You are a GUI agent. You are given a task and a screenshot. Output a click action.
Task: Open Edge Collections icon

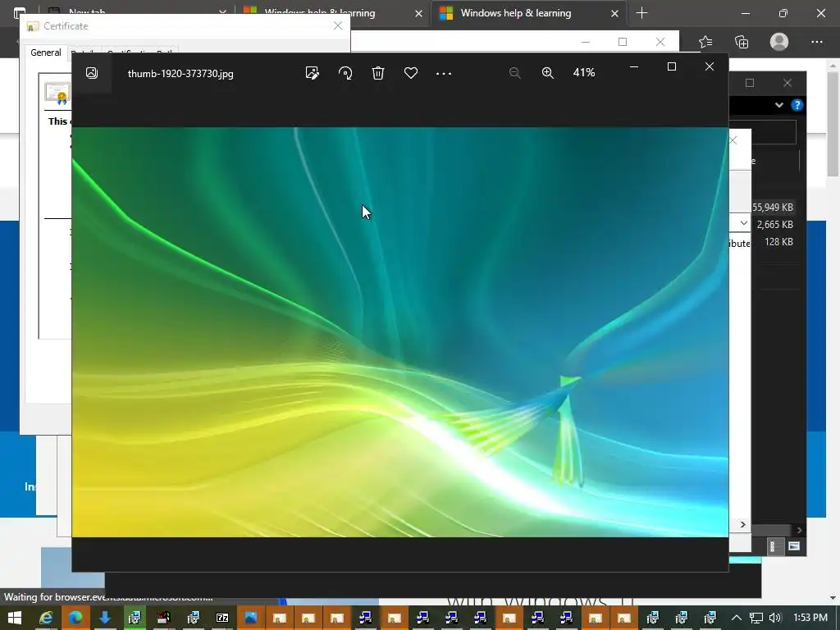point(742,42)
